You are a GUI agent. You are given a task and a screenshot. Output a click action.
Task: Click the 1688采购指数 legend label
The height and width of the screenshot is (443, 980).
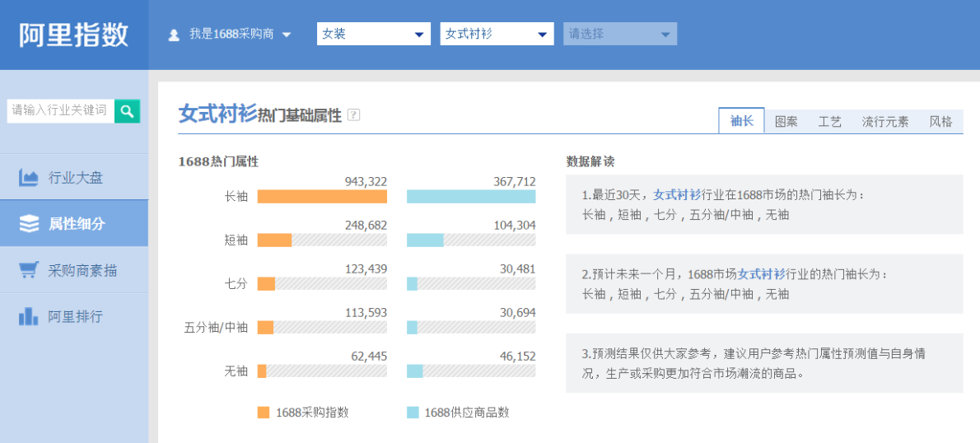pyautogui.click(x=312, y=413)
